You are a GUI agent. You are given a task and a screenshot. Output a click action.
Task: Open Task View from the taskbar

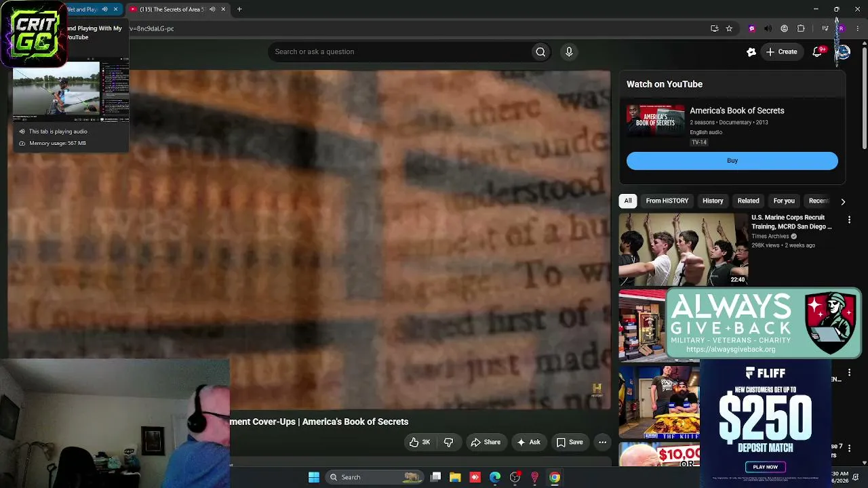(436, 477)
